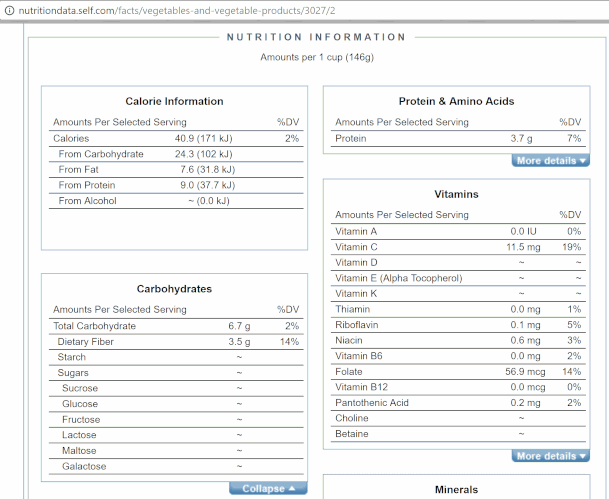Click the Protein & Amino Acids heading
Viewport: 609px width, 499px height.
click(x=456, y=101)
